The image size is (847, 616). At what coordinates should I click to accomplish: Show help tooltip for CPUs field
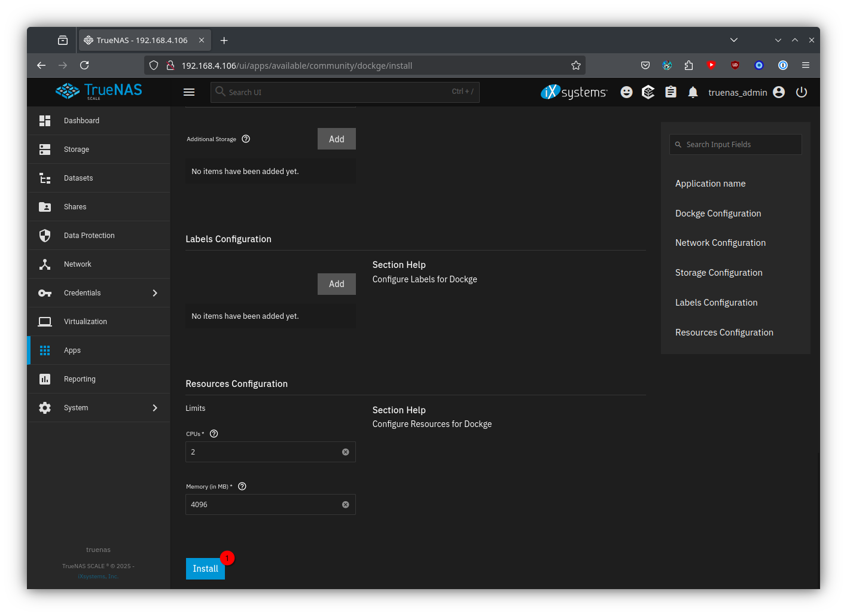click(214, 434)
